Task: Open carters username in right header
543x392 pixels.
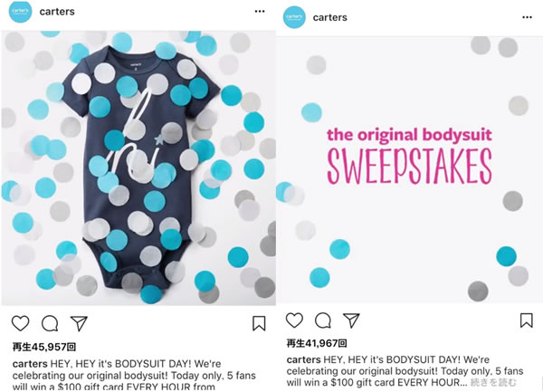Action: [x=330, y=17]
